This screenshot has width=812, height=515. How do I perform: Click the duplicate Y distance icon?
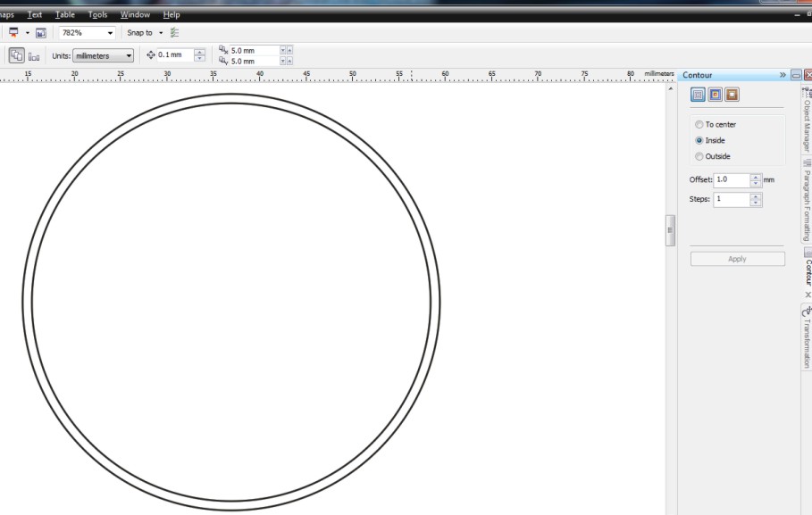click(223, 61)
